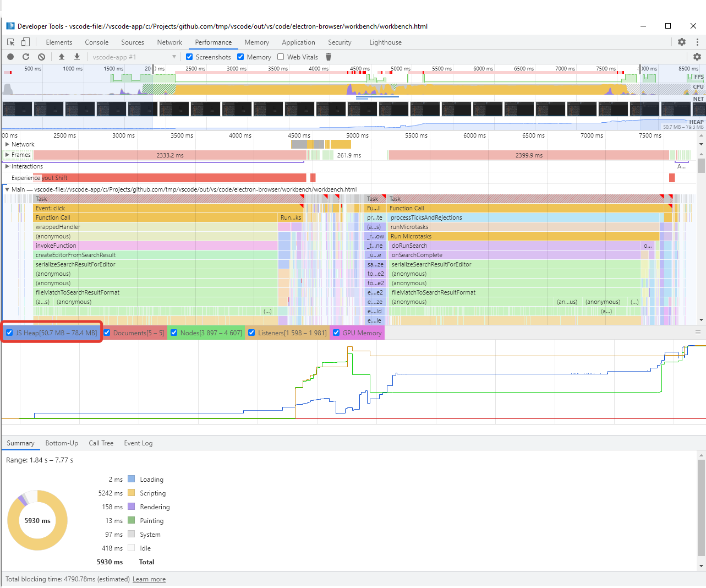Toggle the Memory checkbox in the toolbar
Viewport: 706px width, 588px height.
pyautogui.click(x=240, y=57)
